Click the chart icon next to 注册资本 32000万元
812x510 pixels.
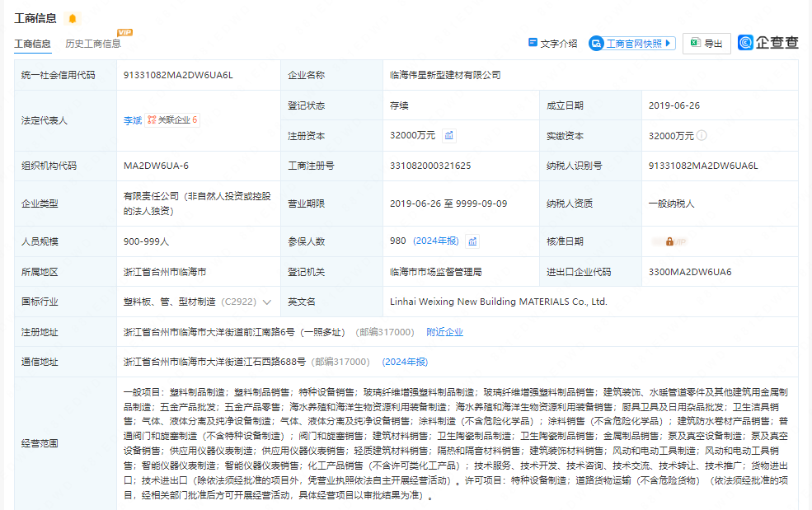449,135
